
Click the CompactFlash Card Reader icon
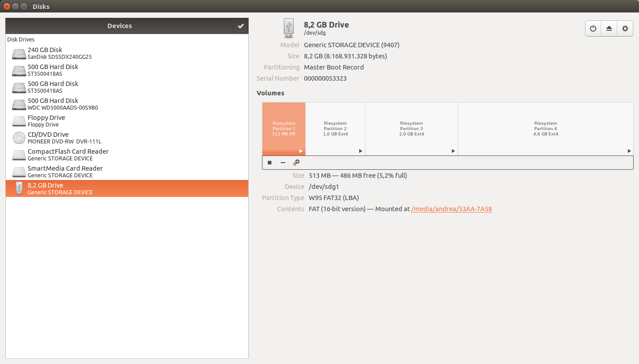[x=19, y=155]
